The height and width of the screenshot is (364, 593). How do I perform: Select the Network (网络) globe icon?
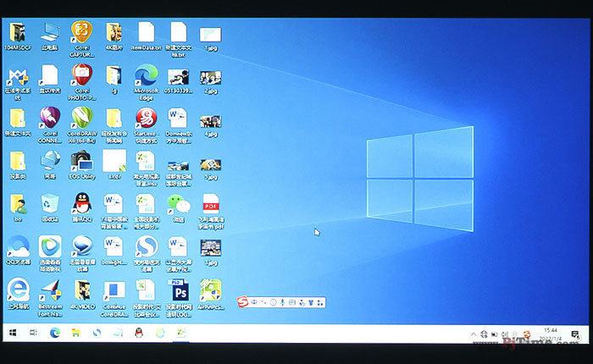(50, 162)
